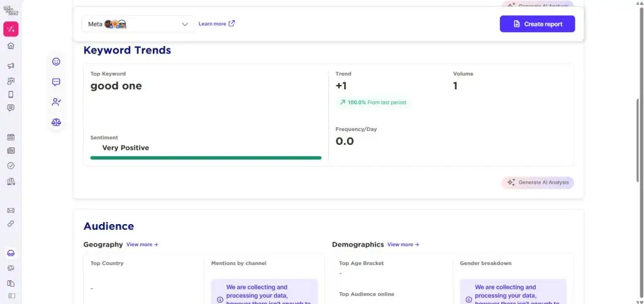Click the 'Top Keyword' label
The image size is (644, 304).
[x=108, y=74]
